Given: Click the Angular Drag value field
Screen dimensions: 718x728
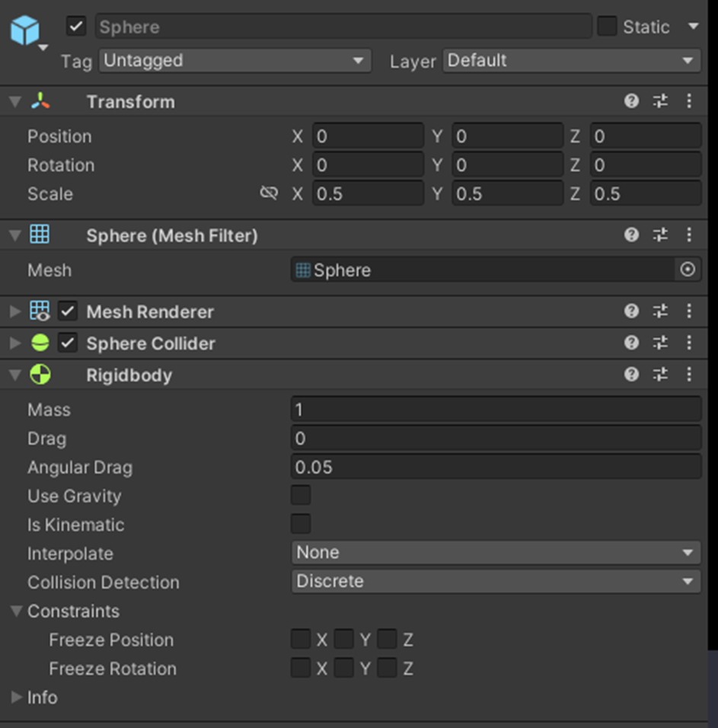Looking at the screenshot, I should [496, 467].
